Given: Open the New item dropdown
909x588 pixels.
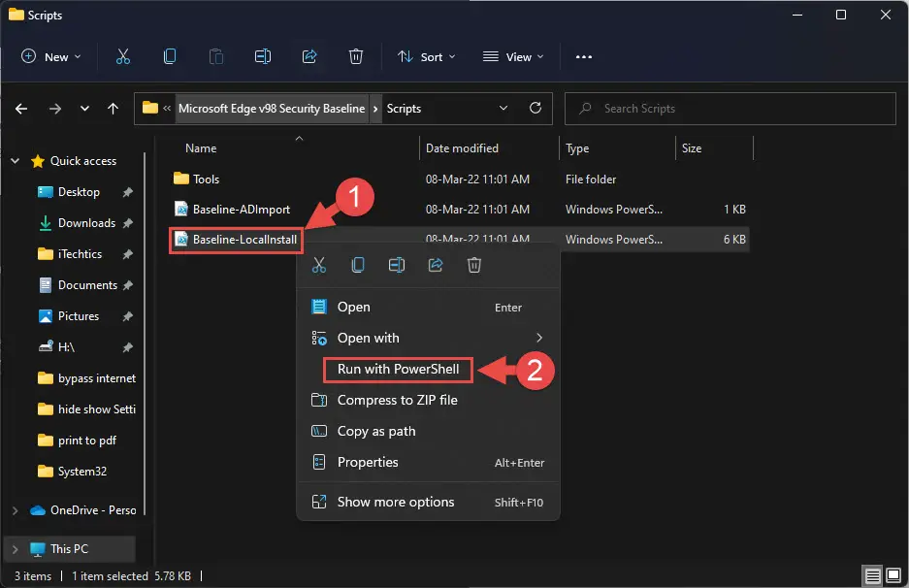Looking at the screenshot, I should coord(51,57).
